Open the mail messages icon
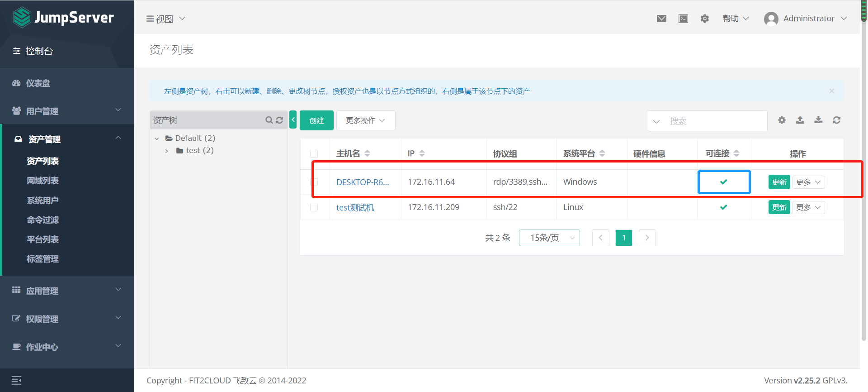 coord(661,19)
